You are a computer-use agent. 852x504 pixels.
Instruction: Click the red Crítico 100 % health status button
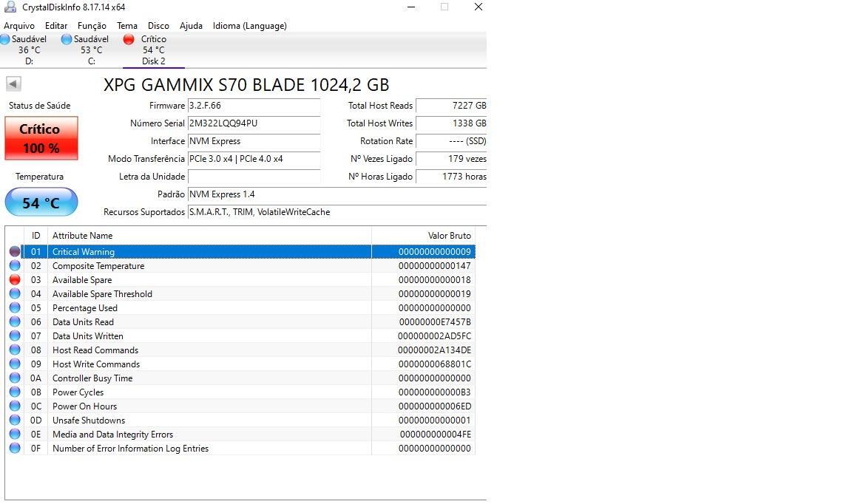pyautogui.click(x=41, y=138)
